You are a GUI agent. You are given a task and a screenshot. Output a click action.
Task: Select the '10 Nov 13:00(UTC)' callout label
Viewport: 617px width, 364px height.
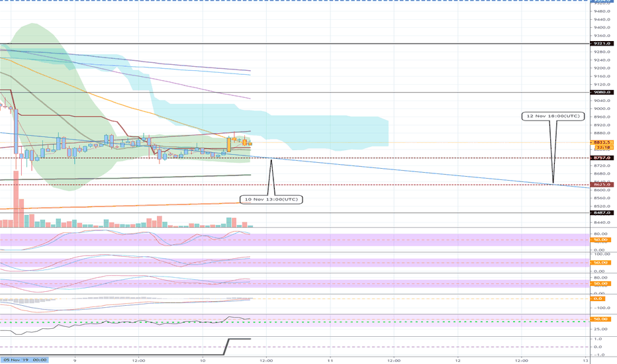pos(271,199)
